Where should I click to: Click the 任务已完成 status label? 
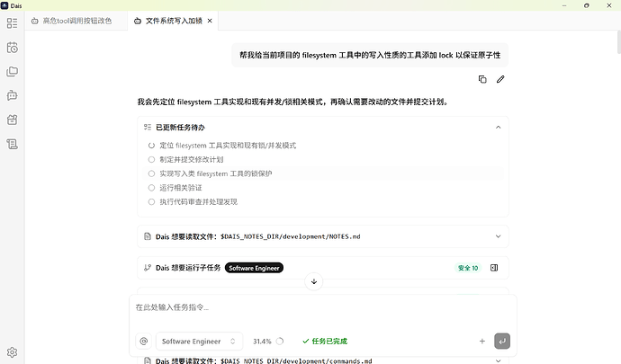pos(325,341)
